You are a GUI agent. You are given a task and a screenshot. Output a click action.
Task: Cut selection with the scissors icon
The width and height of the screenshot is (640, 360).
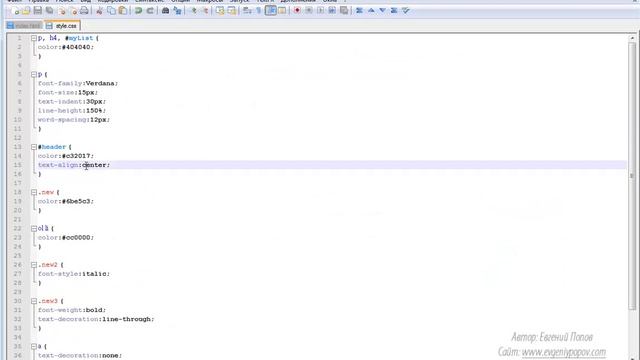[x=99, y=11]
